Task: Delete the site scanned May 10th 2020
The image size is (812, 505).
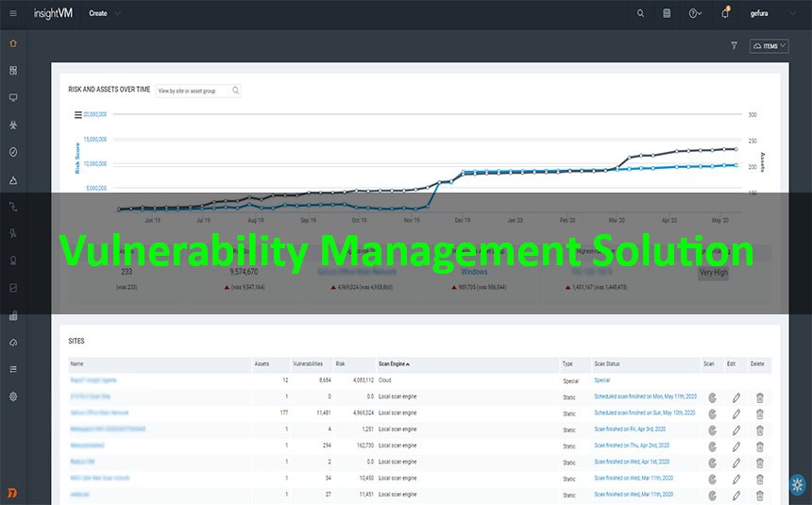Action: pos(760,414)
